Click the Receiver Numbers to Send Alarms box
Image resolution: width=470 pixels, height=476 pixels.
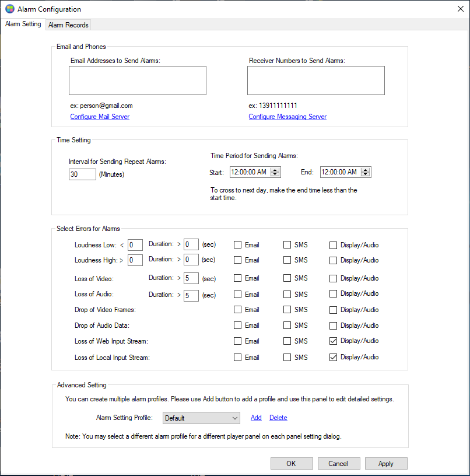coord(316,80)
